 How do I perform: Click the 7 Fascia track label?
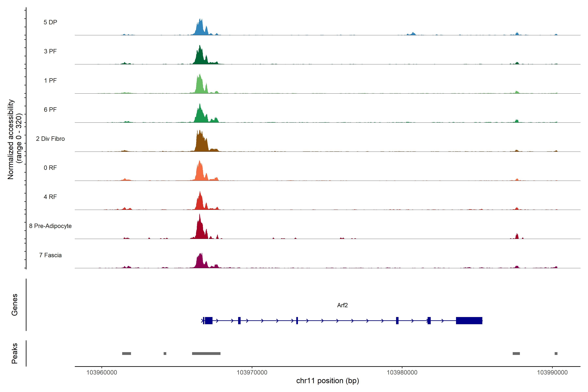(50, 255)
